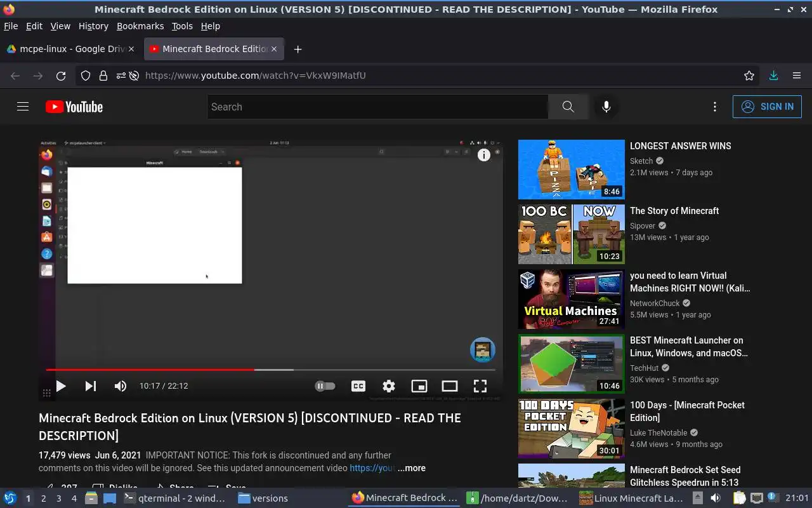
Task: Open video player settings gear
Action: pyautogui.click(x=389, y=386)
